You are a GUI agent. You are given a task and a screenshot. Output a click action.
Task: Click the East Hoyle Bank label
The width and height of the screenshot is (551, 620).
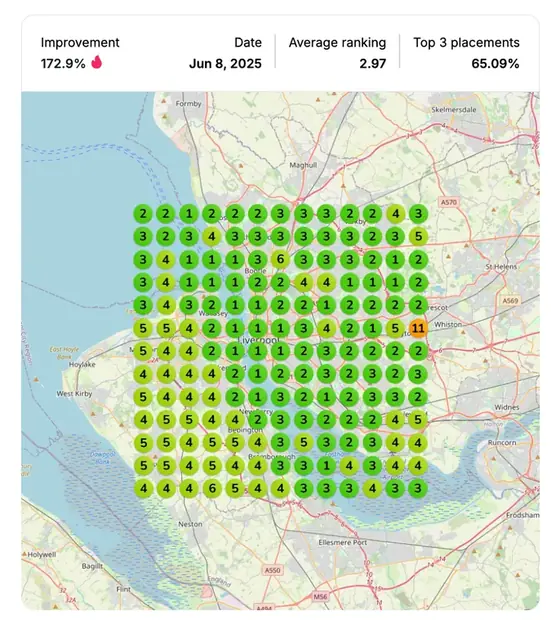tap(64, 353)
